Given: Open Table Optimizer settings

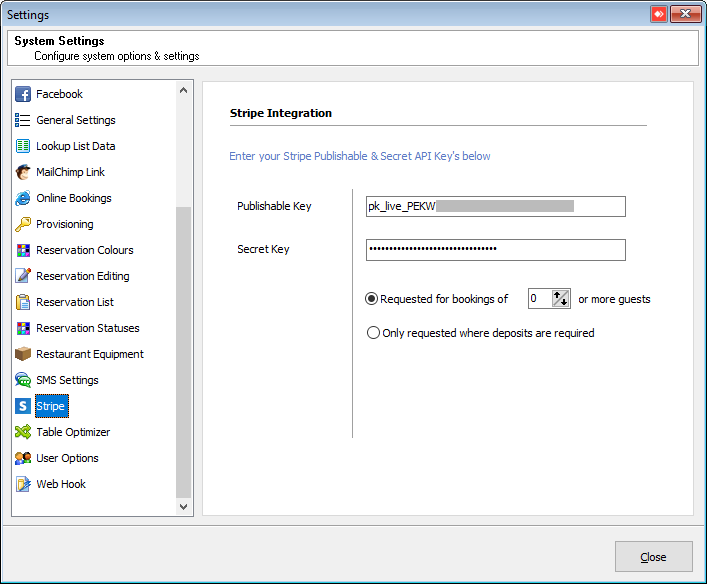Looking at the screenshot, I should 73,432.
